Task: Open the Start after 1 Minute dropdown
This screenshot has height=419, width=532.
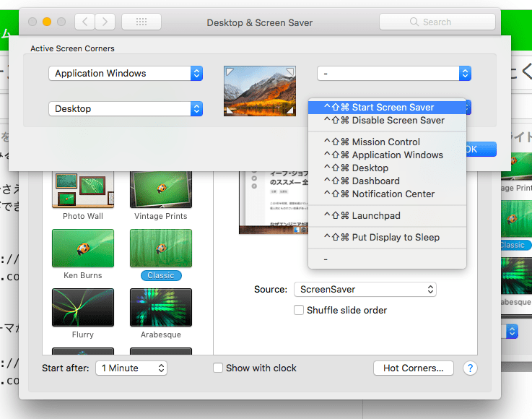Action: tap(131, 368)
